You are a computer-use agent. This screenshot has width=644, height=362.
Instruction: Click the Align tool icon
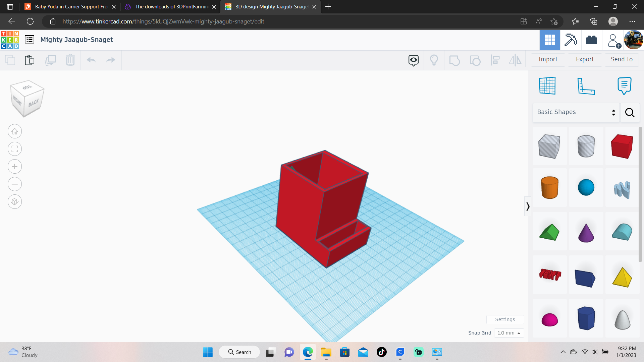[495, 60]
